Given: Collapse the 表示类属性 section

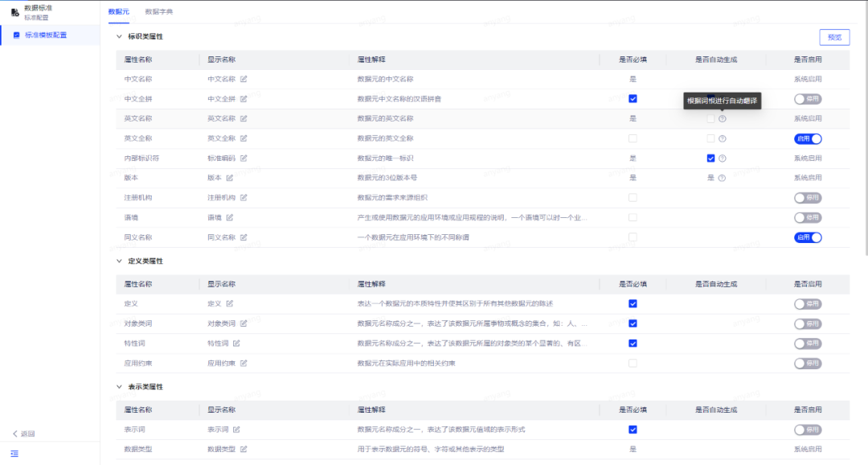Looking at the screenshot, I should (119, 387).
